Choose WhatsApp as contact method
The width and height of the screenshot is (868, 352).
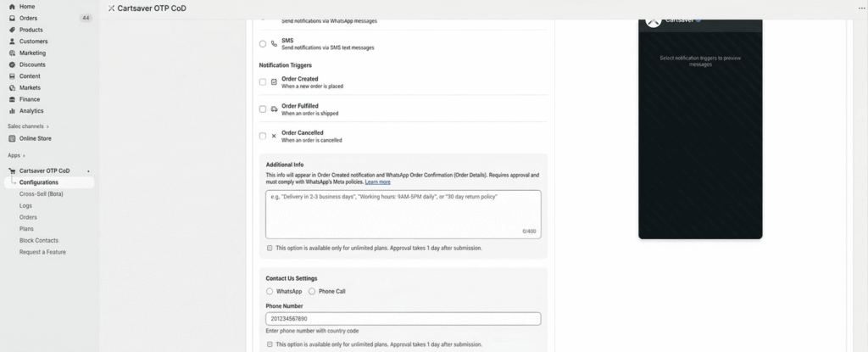tap(270, 291)
